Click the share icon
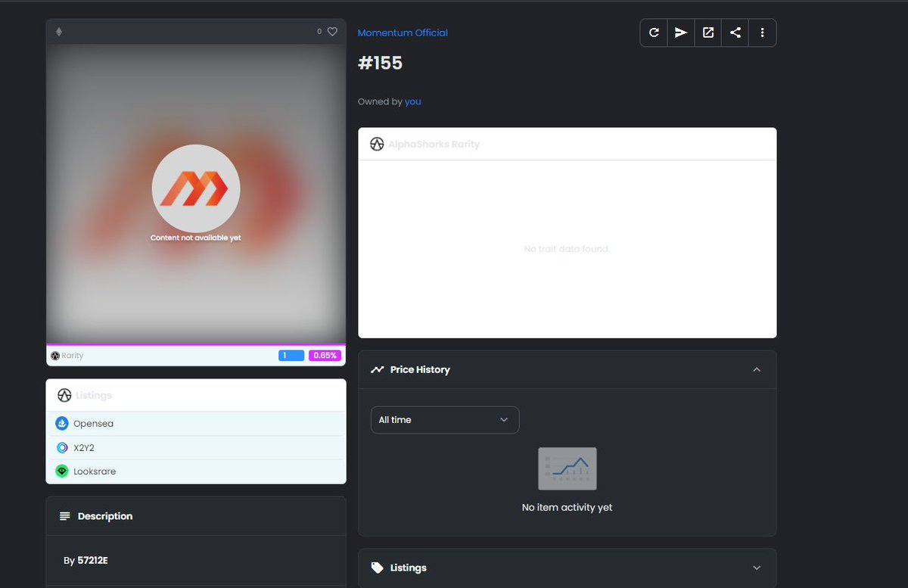 tap(735, 33)
